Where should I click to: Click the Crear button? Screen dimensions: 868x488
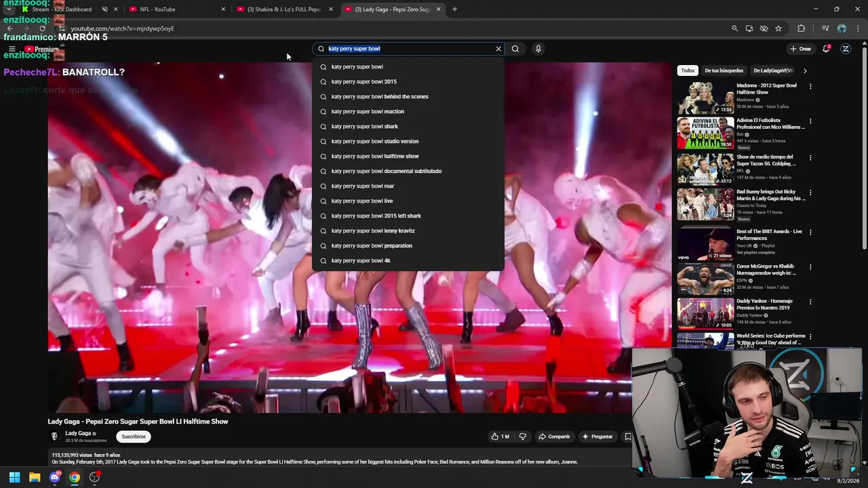click(x=800, y=49)
